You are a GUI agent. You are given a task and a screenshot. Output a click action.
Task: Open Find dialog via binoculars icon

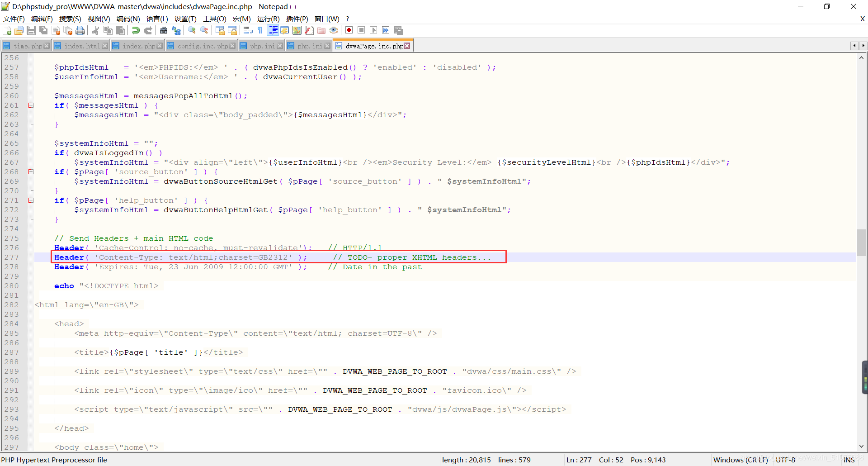pyautogui.click(x=164, y=30)
